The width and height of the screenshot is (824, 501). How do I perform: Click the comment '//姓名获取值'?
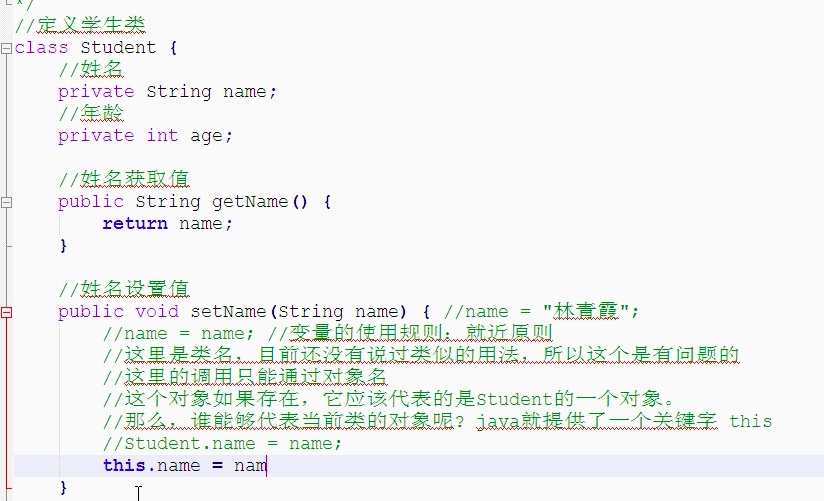[123, 179]
